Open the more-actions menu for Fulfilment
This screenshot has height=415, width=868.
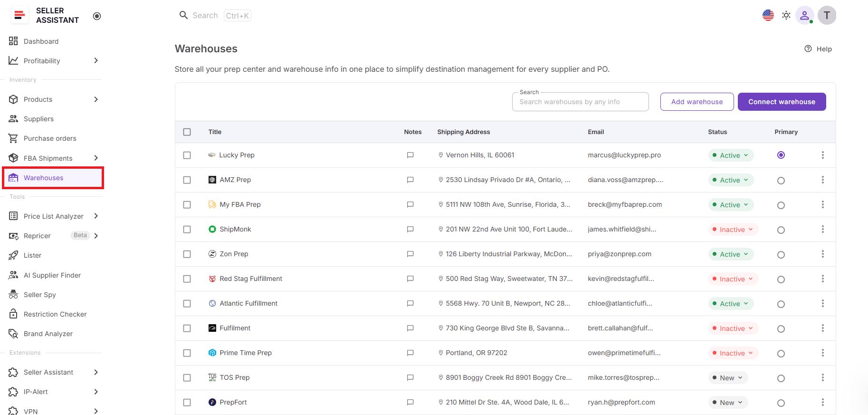(x=823, y=328)
